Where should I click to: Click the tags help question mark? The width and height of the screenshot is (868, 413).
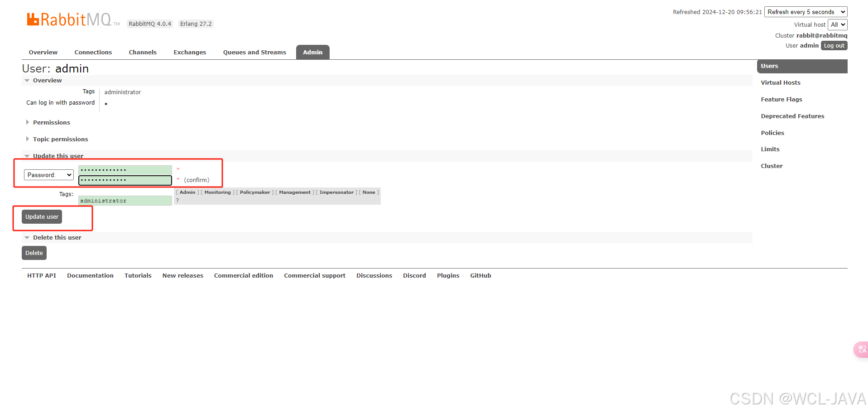point(177,200)
